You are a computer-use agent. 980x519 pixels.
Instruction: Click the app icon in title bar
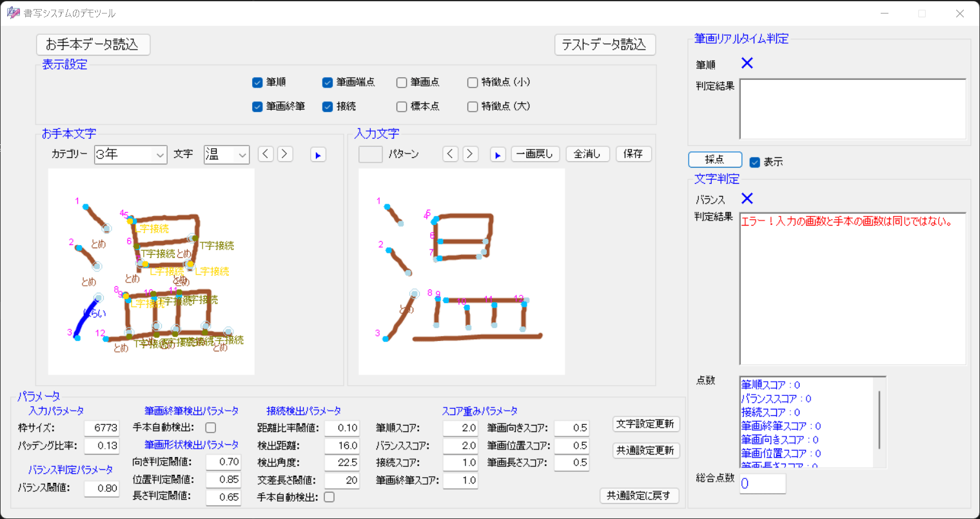tap(13, 13)
